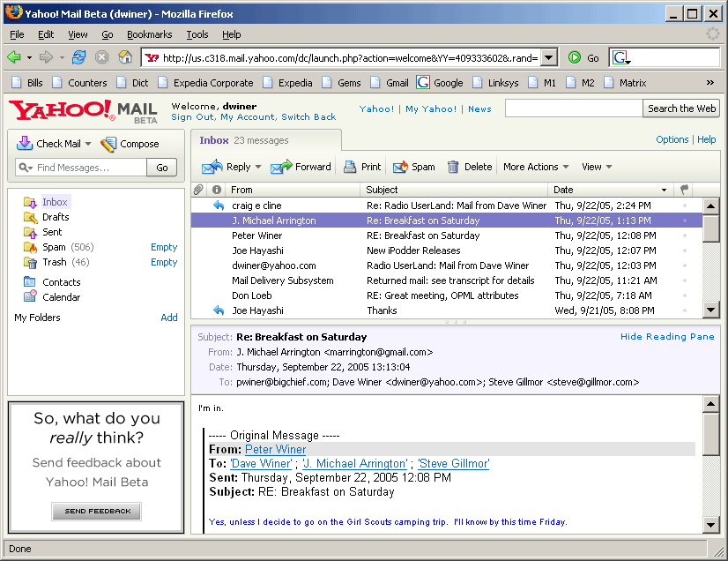Click the Reply envelope icon
The image size is (728, 561).
tap(212, 167)
